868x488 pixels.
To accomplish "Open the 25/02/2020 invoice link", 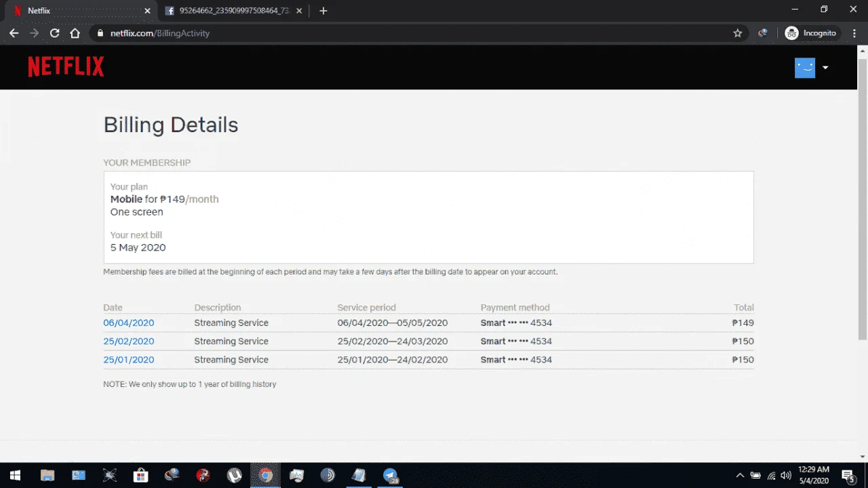I will coord(129,342).
